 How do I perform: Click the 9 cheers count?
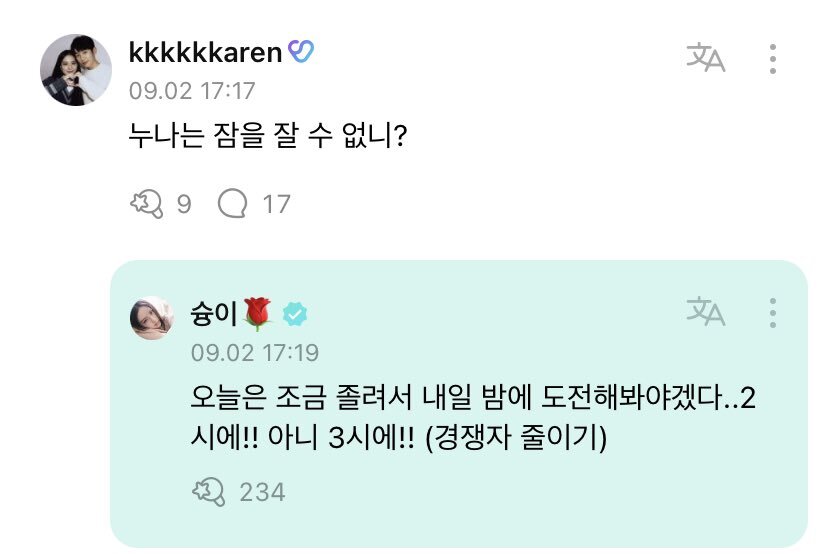(184, 204)
